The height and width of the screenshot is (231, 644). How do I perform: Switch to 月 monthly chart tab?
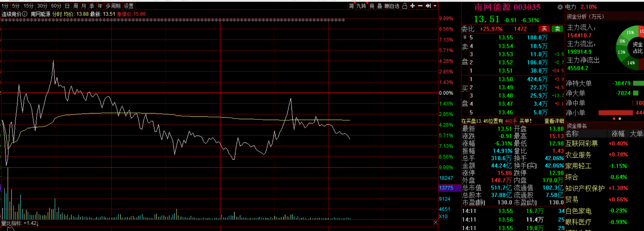coord(84,6)
